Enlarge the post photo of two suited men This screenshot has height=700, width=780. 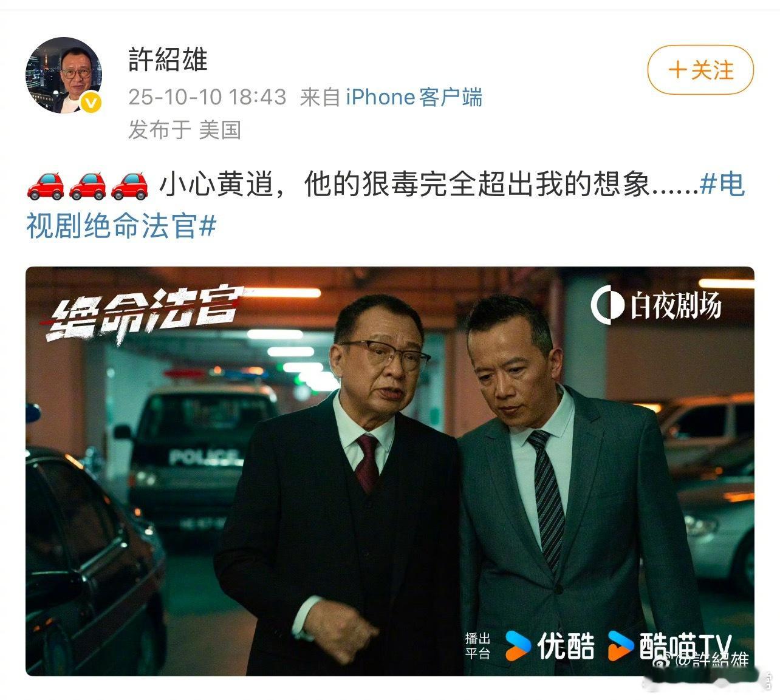coord(390,471)
